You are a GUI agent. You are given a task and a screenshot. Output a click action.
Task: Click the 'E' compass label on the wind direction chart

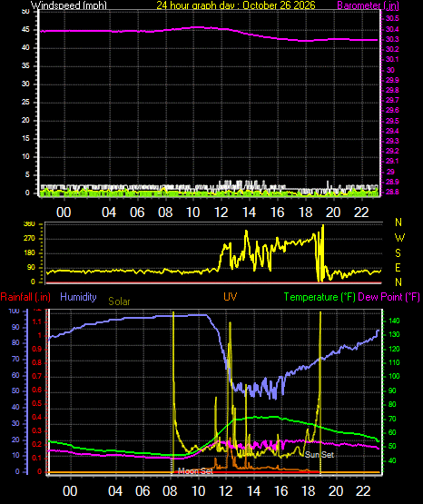(398, 267)
